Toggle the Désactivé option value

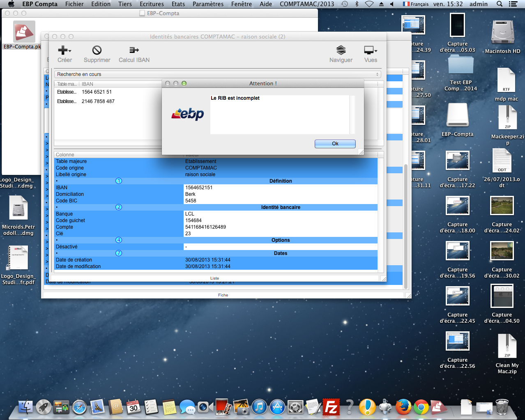coord(281,247)
